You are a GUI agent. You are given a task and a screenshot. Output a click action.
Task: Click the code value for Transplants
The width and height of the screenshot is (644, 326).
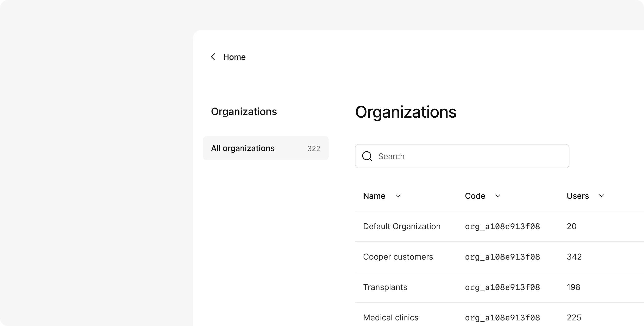pyautogui.click(x=502, y=287)
